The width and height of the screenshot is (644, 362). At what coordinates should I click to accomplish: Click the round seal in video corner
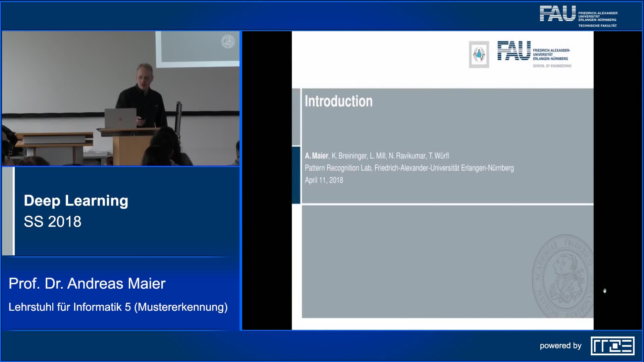228,42
